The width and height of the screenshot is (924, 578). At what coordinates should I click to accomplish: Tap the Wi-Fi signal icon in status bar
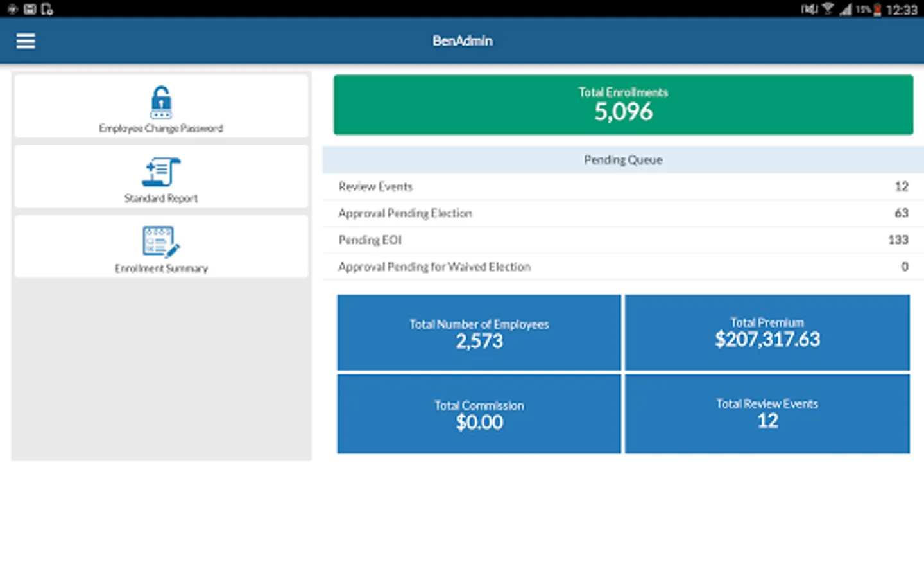tap(828, 9)
